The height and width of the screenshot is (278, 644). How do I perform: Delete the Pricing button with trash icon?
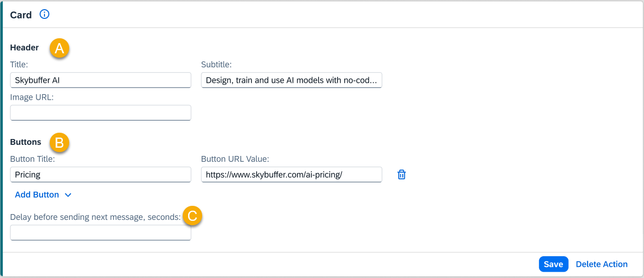coord(401,175)
